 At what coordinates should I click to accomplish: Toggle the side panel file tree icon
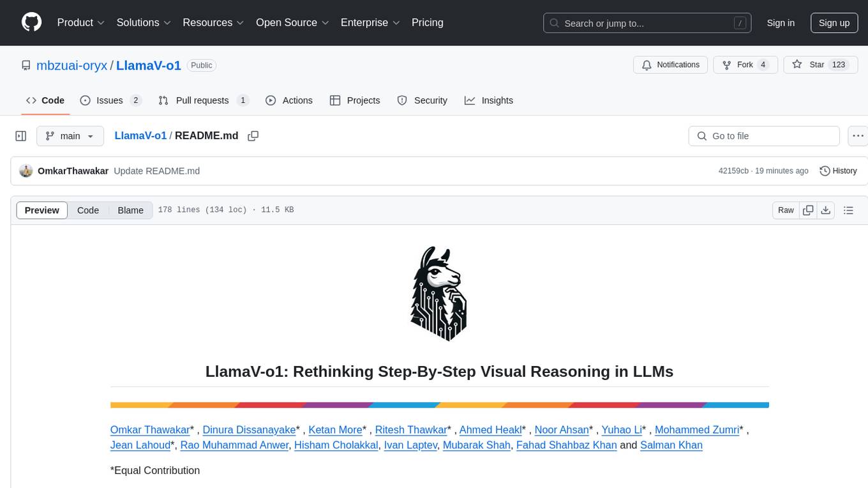point(21,136)
